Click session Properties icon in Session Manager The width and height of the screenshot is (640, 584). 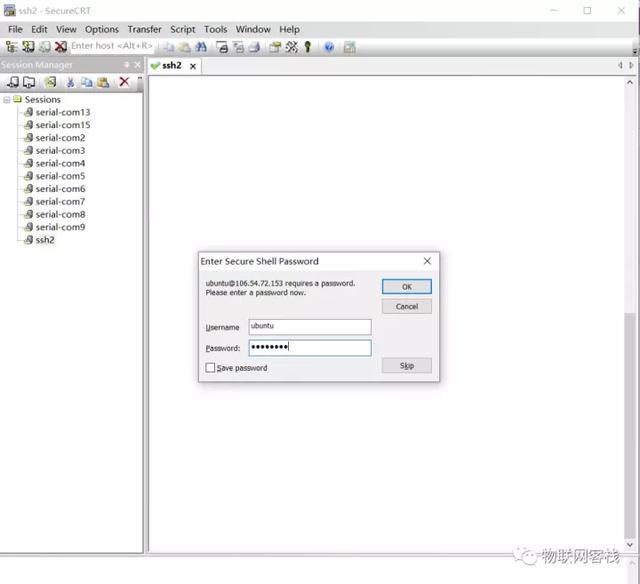pyautogui.click(x=50, y=82)
